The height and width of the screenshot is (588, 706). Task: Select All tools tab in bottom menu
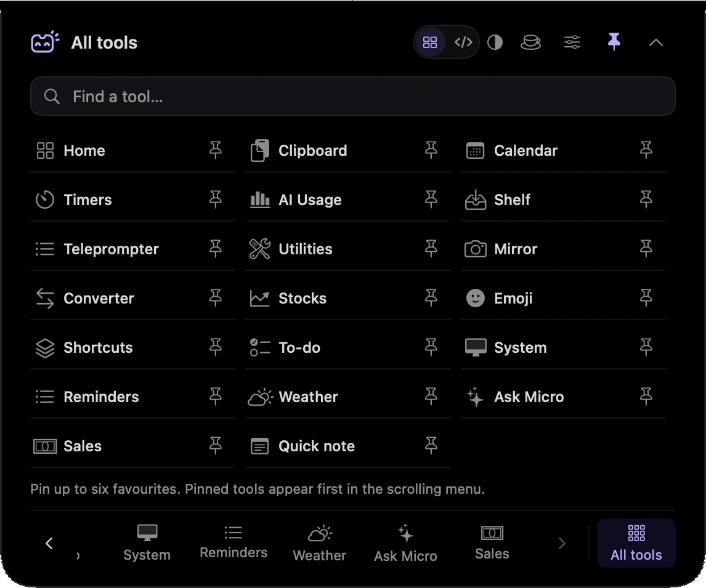[x=636, y=543]
